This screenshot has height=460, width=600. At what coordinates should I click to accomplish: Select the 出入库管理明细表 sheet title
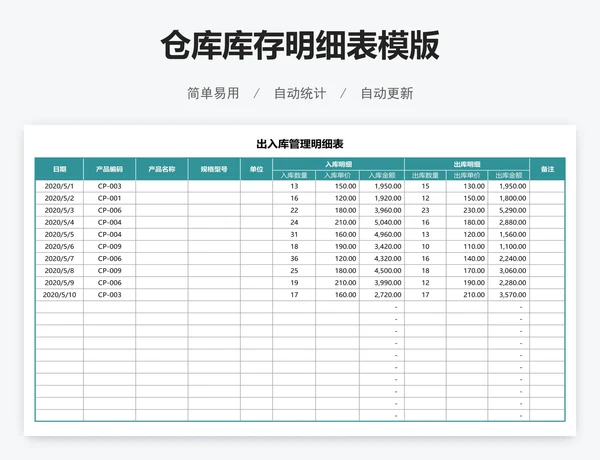coord(300,144)
